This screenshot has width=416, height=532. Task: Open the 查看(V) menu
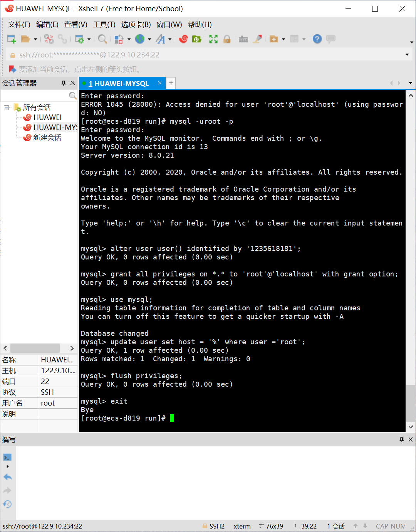click(x=76, y=25)
